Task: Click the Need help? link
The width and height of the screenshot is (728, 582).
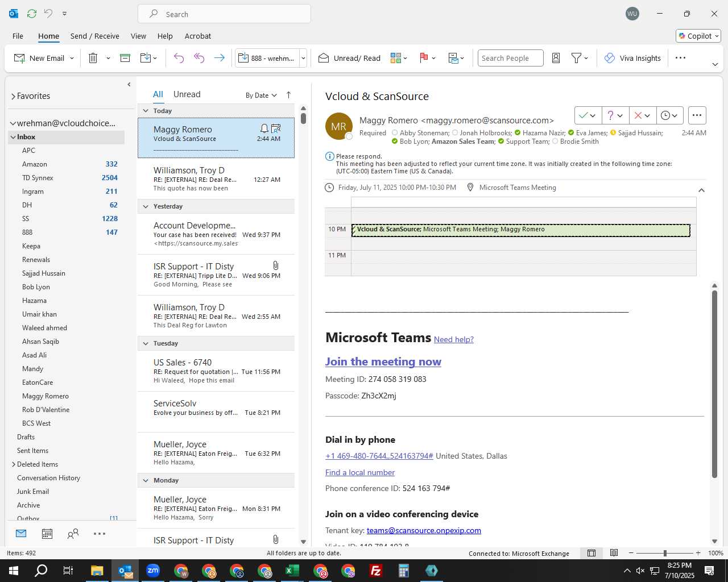Action: (x=454, y=339)
